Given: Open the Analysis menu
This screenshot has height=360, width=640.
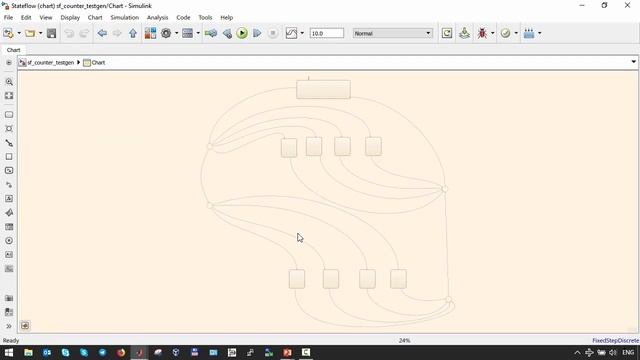Looking at the screenshot, I should 158,18.
